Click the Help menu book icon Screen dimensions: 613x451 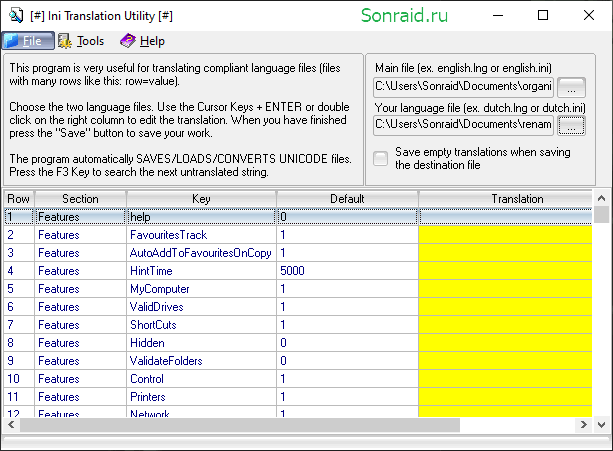[128, 41]
